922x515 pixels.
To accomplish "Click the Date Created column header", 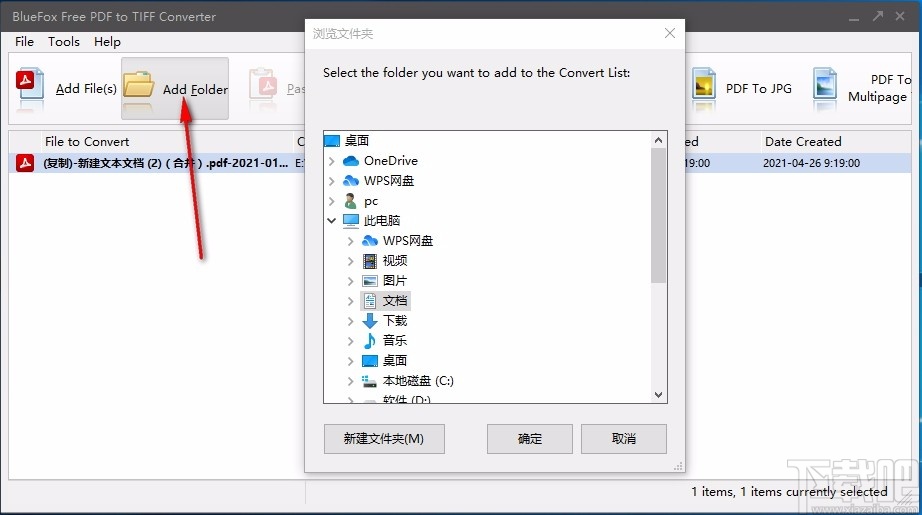I will point(803,142).
